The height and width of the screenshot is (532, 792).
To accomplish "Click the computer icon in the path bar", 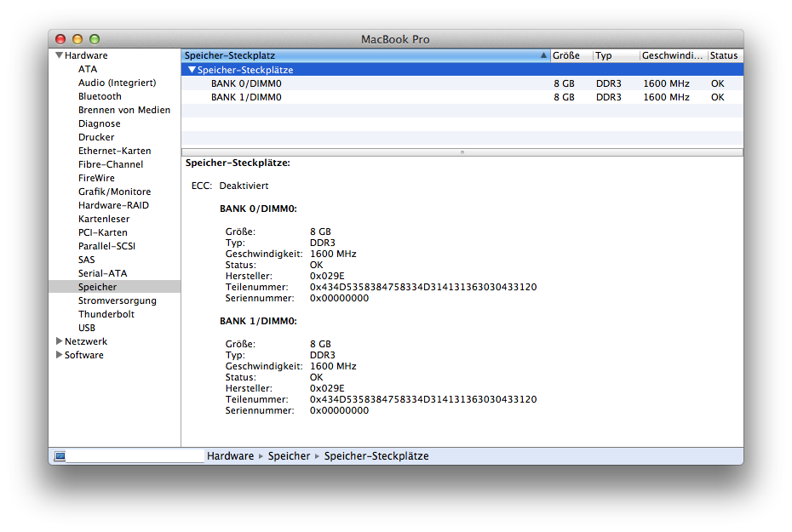I will coord(60,456).
